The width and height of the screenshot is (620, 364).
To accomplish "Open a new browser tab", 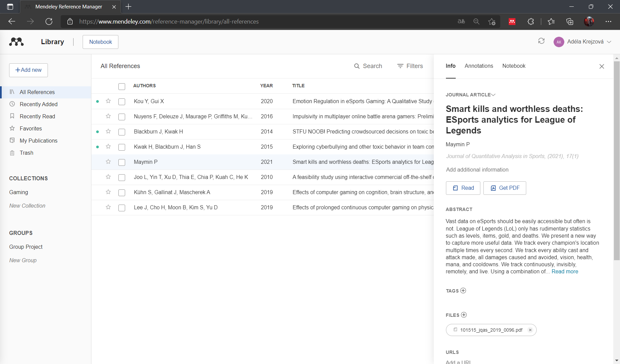I will 129,6.
